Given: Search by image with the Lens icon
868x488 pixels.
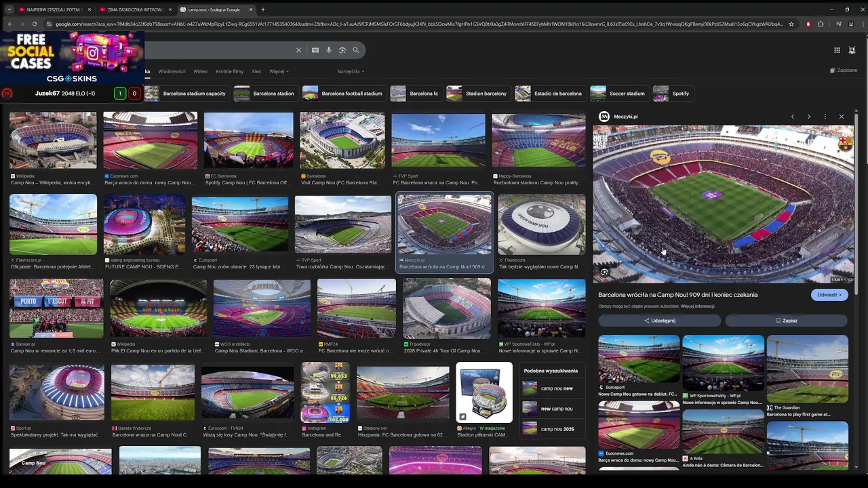Looking at the screenshot, I should [342, 50].
